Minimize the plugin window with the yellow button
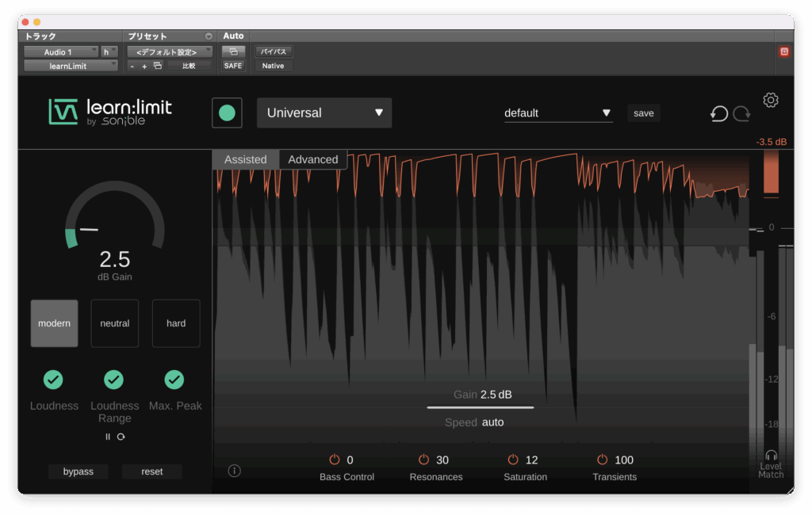This screenshot has width=812, height=515. tap(36, 22)
